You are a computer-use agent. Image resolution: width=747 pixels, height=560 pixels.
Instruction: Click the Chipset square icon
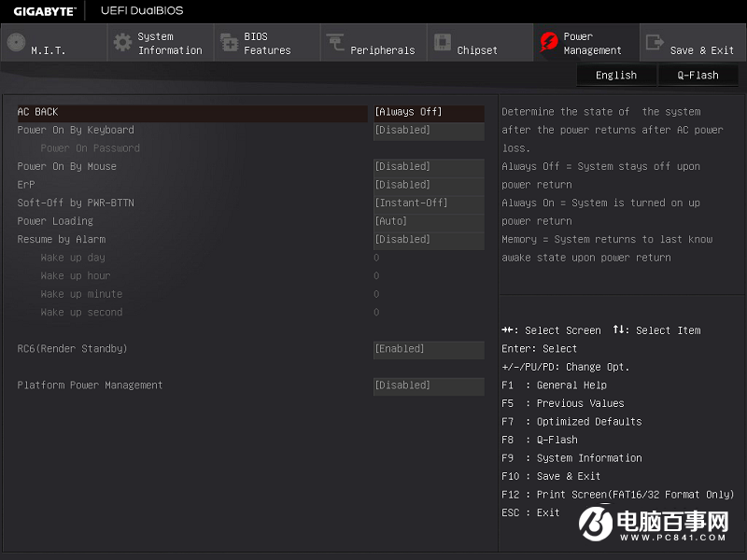pos(442,43)
